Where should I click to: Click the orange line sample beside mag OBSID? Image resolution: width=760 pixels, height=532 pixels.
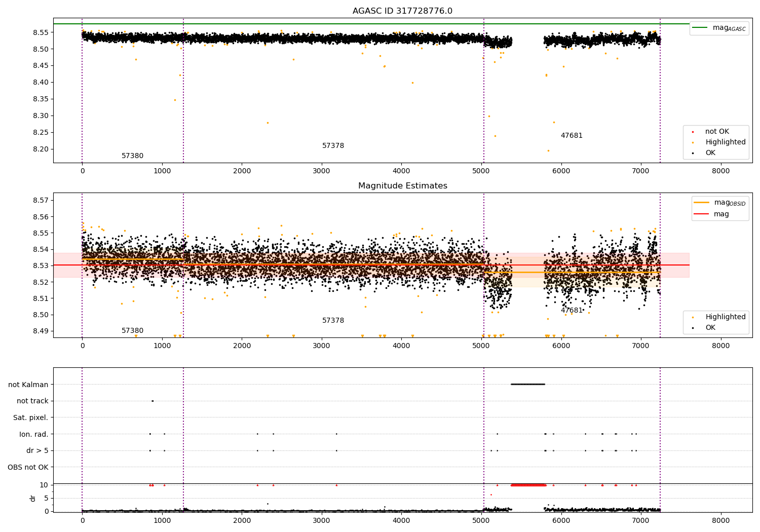[702, 203]
